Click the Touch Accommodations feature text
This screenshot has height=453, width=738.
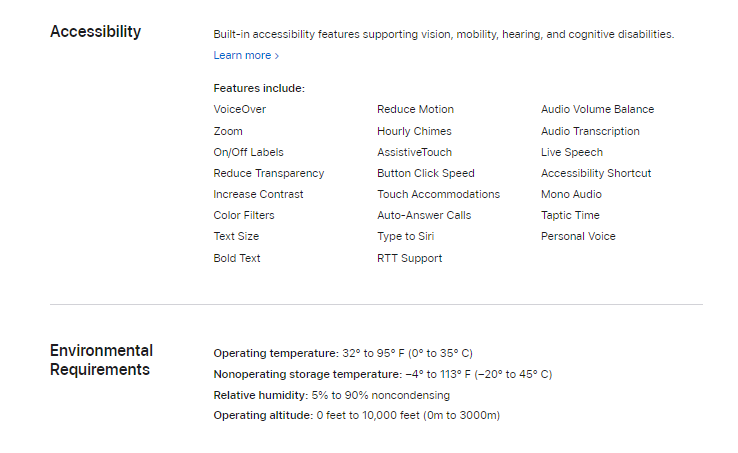[438, 194]
